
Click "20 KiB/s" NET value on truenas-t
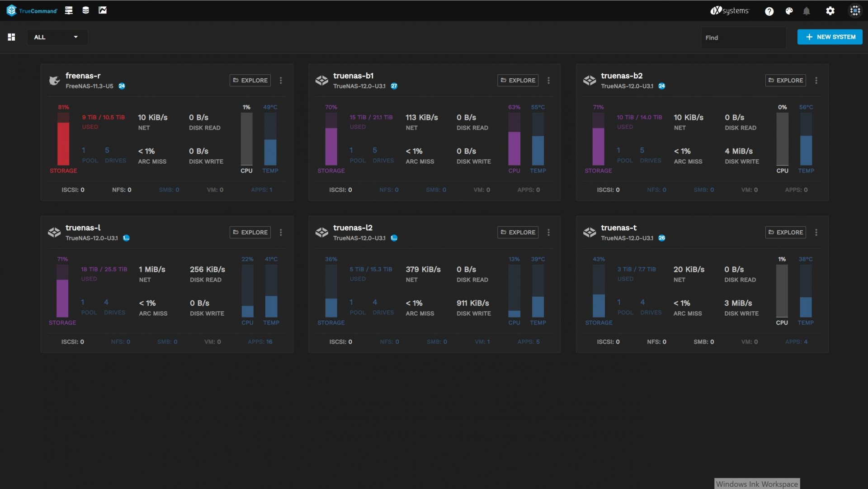(x=689, y=270)
